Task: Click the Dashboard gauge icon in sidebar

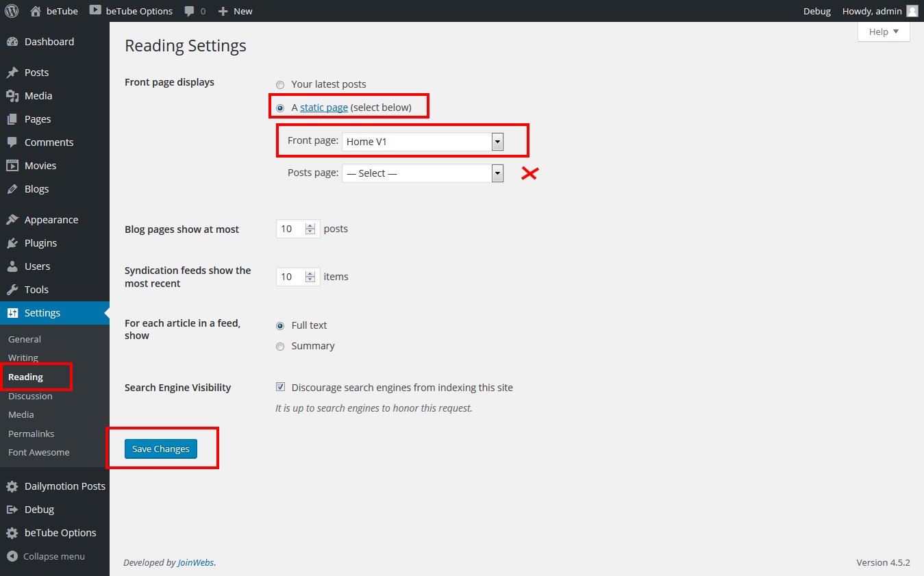Action: [x=12, y=42]
